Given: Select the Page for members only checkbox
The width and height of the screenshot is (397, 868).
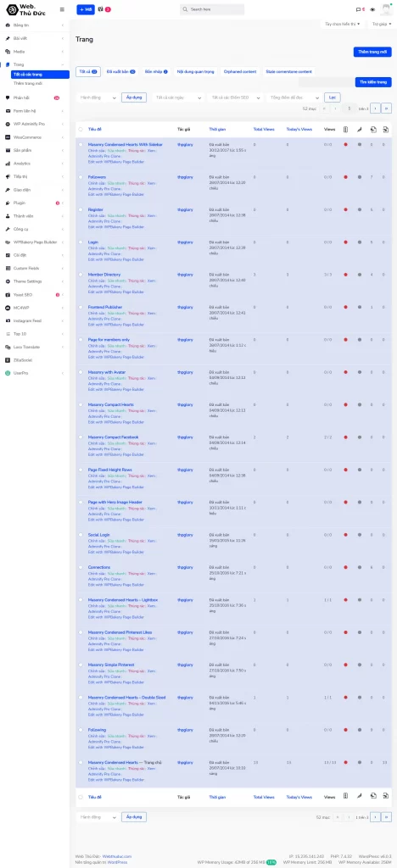Looking at the screenshot, I should pyautogui.click(x=81, y=340).
